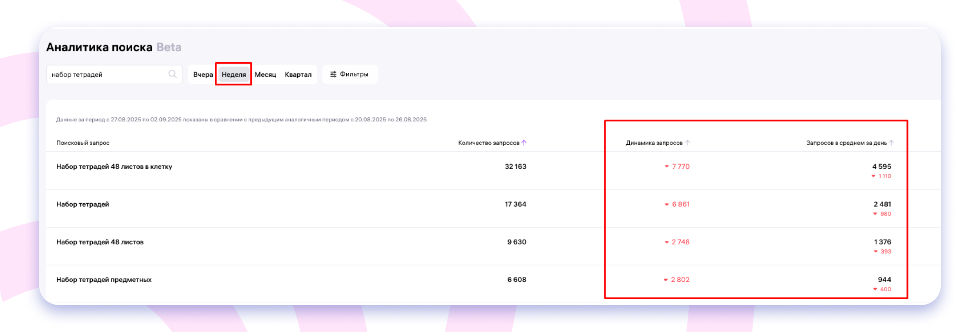The width and height of the screenshot is (980, 332).
Task: Open query Набор тетрадей 48 листов в клетку
Action: click(114, 166)
